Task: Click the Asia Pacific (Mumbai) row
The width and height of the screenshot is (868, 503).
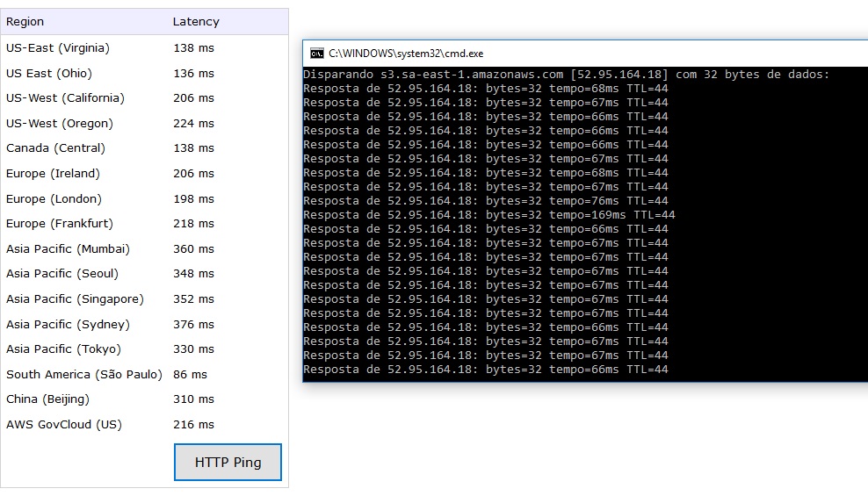Action: point(68,249)
